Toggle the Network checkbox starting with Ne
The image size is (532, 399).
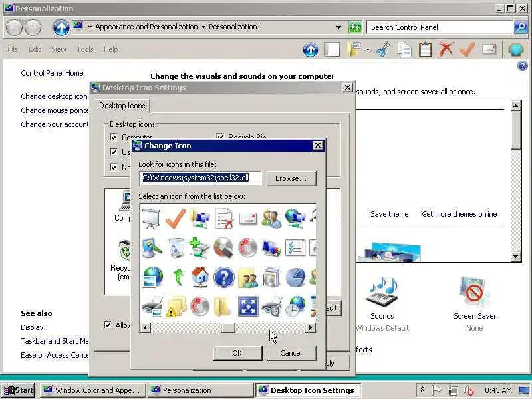coord(114,167)
